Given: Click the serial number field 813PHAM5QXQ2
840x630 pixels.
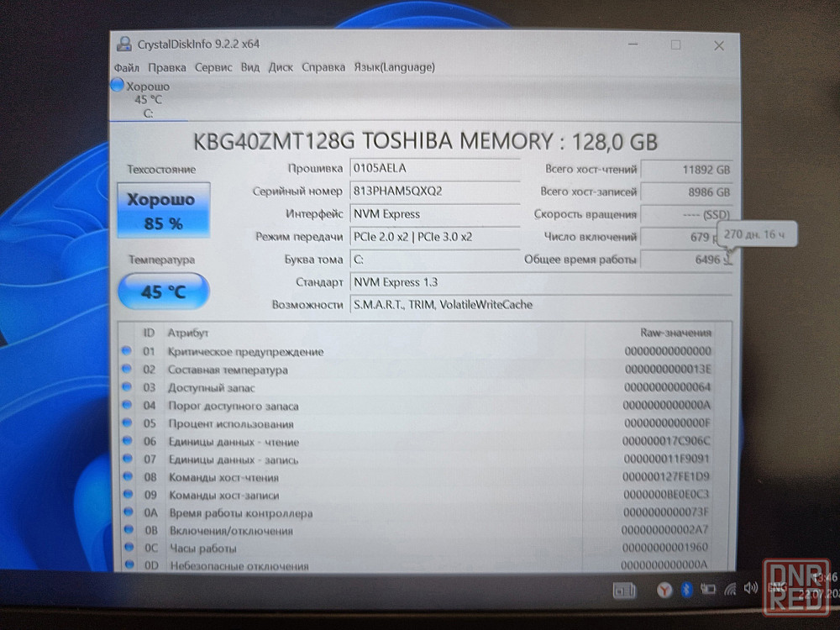Looking at the screenshot, I should [434, 191].
